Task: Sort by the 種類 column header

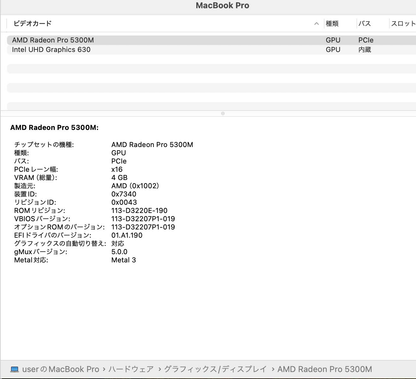Action: pos(332,23)
